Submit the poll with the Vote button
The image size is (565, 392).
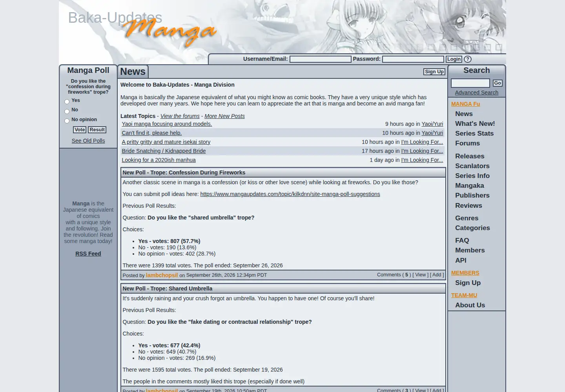point(80,130)
